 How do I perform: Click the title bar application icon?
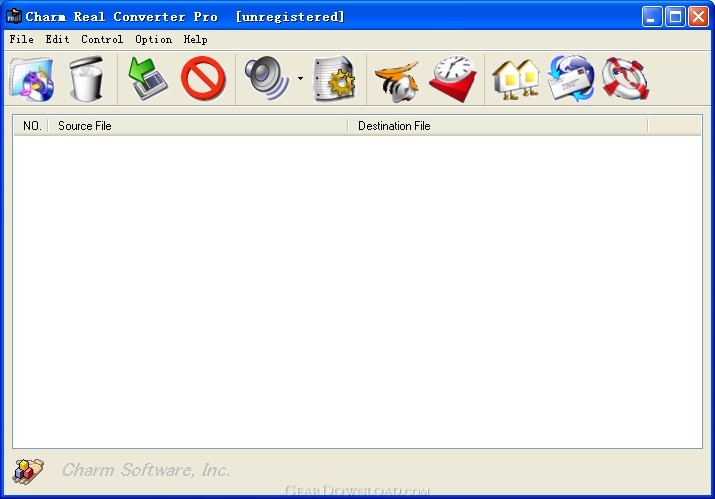tap(14, 16)
